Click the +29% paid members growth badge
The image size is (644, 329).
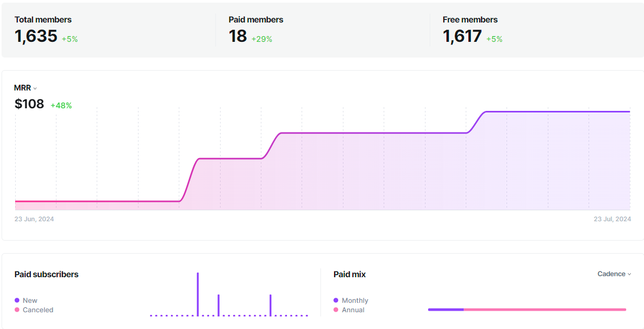(261, 39)
